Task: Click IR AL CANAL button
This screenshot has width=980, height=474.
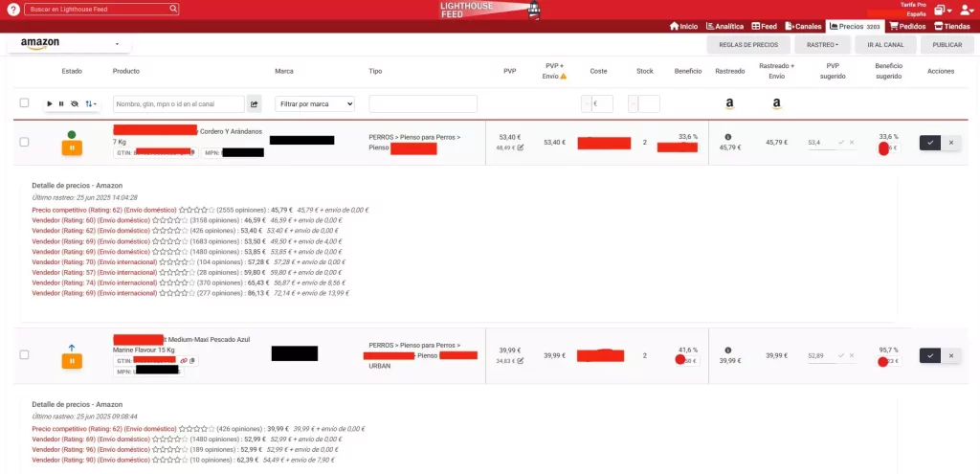Action: coord(885,45)
